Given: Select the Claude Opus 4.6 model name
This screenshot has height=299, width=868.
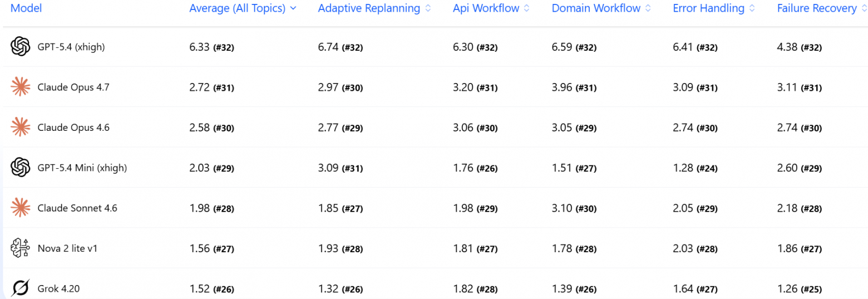Looking at the screenshot, I should coord(73,128).
